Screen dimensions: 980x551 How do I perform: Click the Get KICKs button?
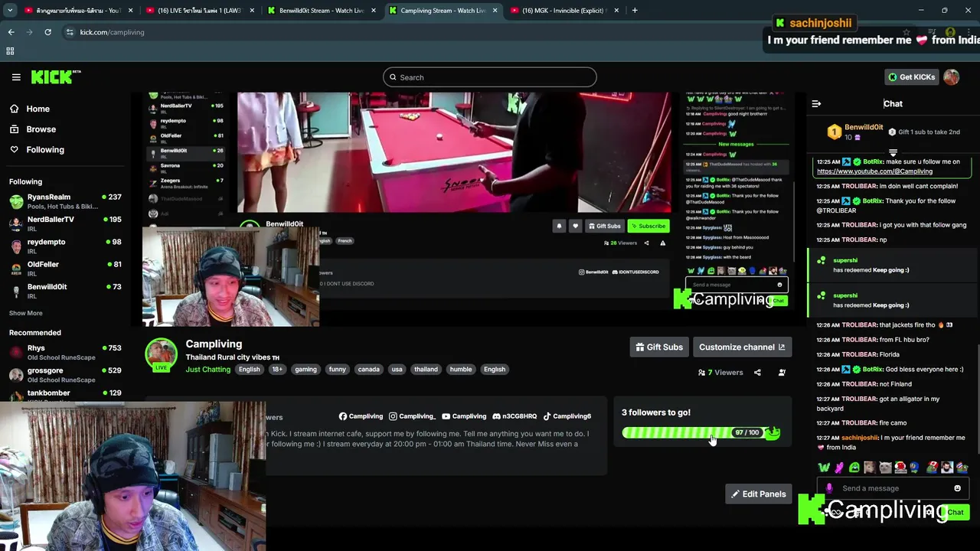(x=911, y=77)
